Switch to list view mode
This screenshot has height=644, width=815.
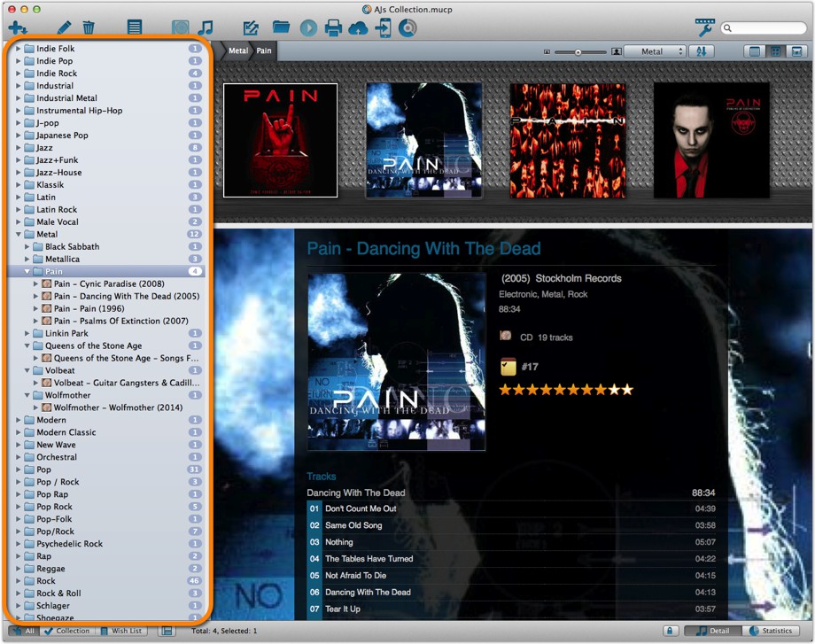pos(754,51)
